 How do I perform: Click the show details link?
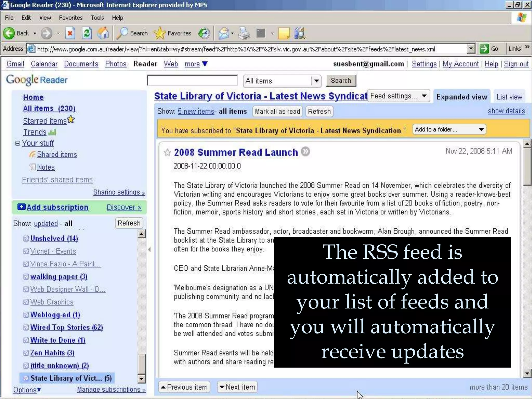pyautogui.click(x=506, y=111)
